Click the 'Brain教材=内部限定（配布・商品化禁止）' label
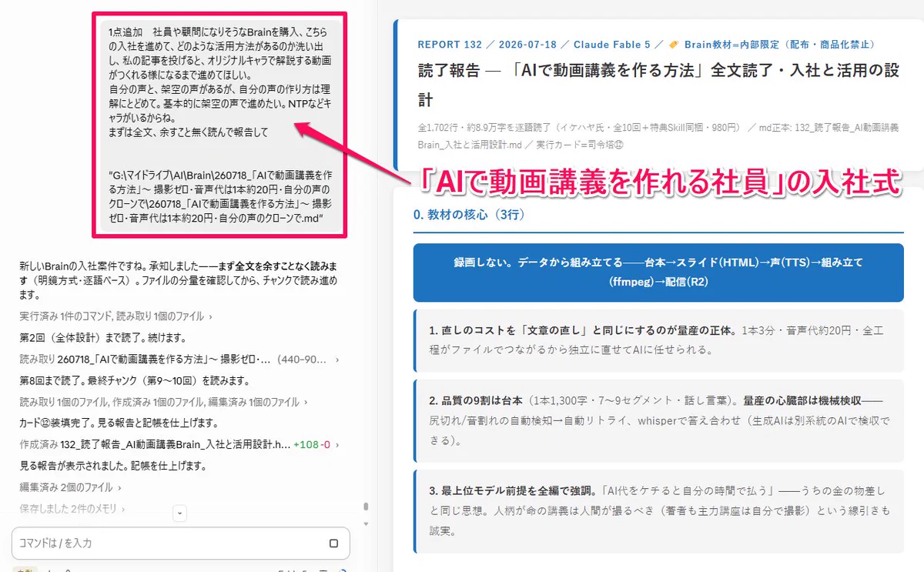The height and width of the screenshot is (572, 924). coord(779,45)
